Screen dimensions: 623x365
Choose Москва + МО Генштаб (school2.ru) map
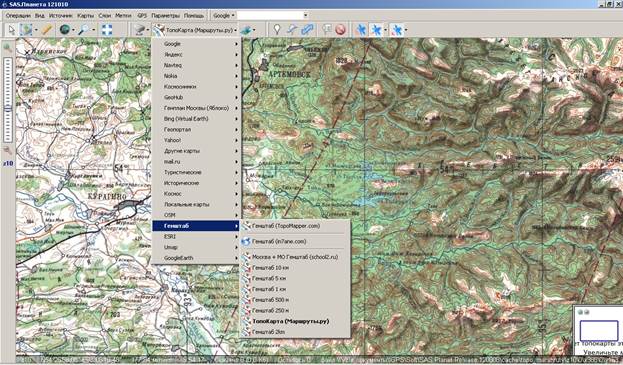click(295, 257)
